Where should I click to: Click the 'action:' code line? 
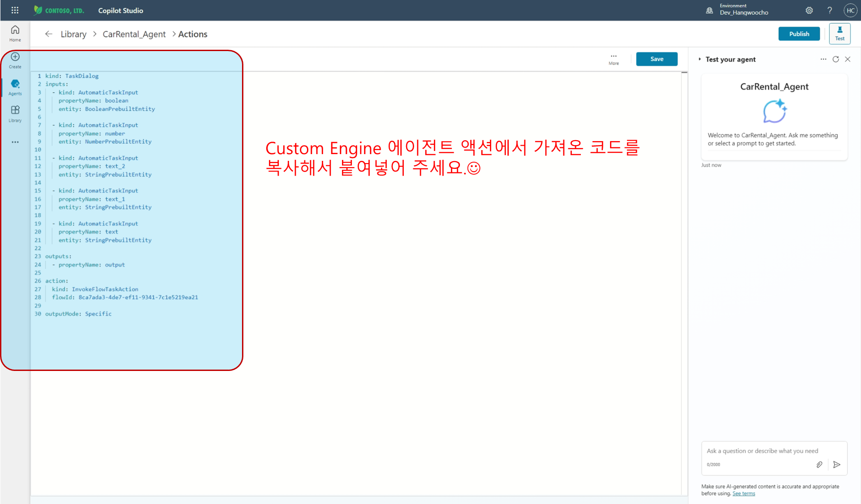56,281
